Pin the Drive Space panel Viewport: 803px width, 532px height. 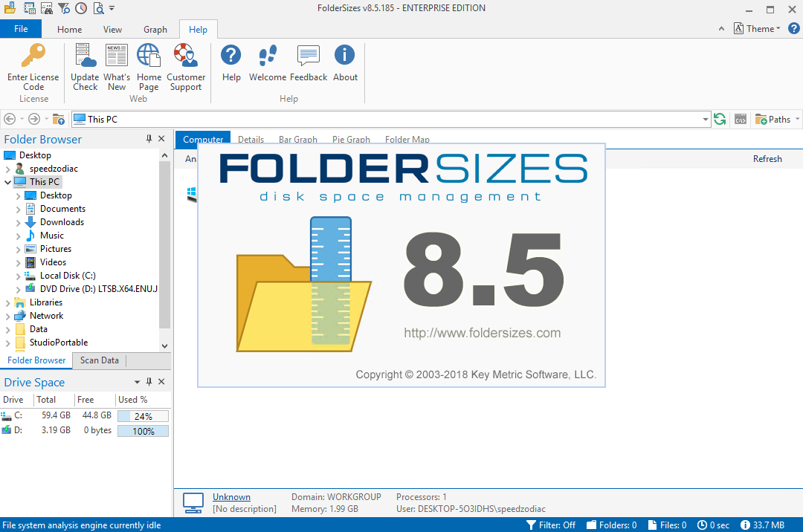(149, 382)
